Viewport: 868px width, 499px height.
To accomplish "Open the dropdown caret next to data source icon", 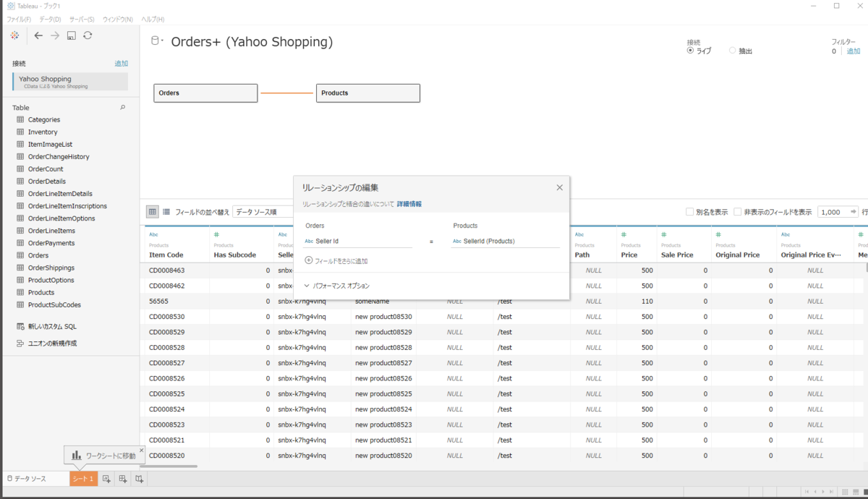I will pos(163,41).
